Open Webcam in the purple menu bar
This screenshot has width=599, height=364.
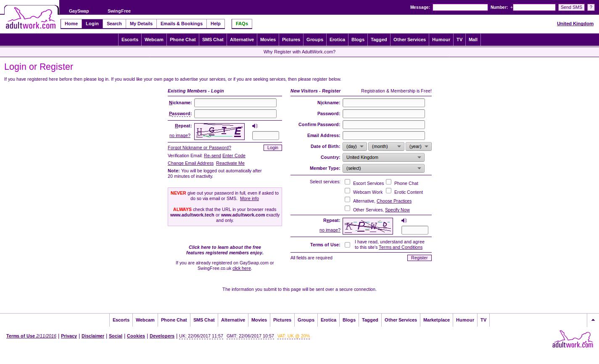click(154, 40)
